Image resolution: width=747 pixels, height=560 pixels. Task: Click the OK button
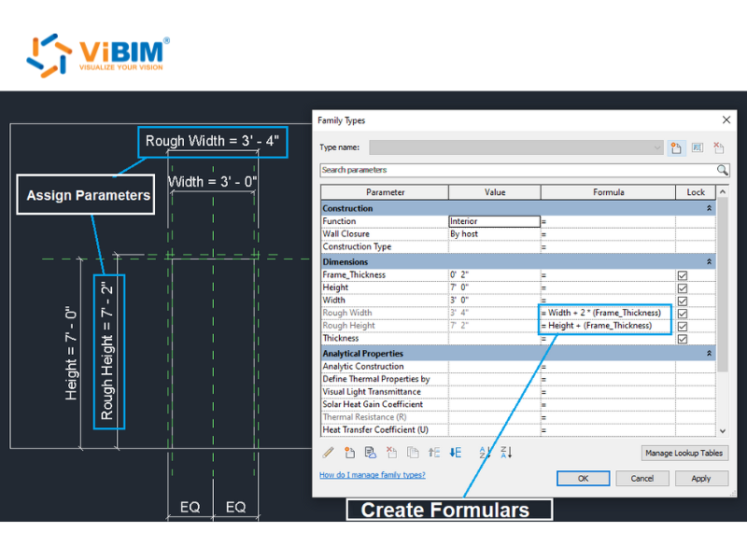[583, 479]
